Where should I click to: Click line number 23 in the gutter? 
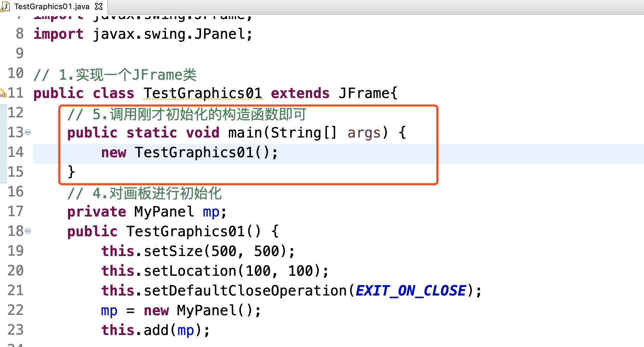pos(16,330)
